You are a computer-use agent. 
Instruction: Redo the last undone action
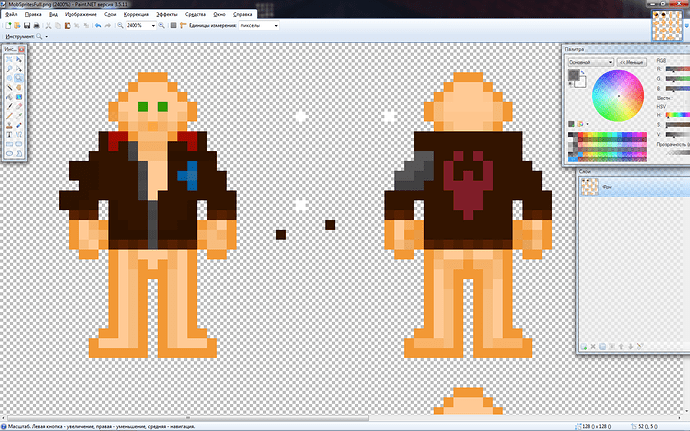click(x=108, y=26)
